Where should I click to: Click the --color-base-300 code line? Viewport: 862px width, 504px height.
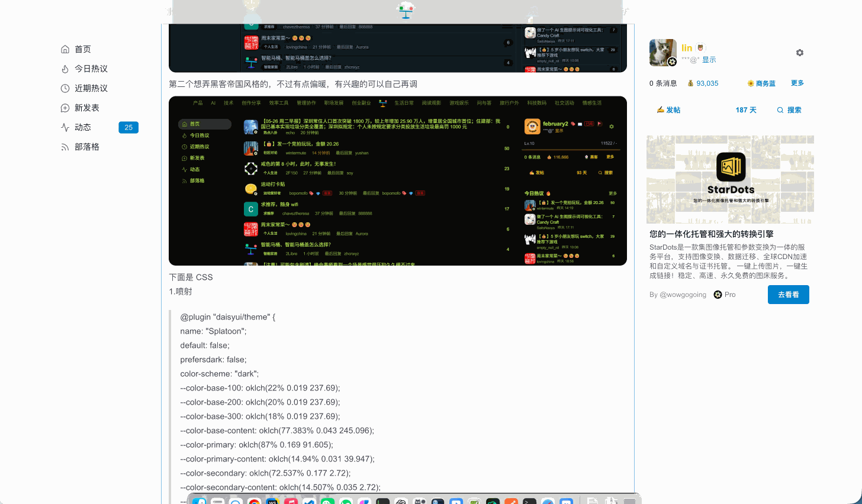click(260, 416)
